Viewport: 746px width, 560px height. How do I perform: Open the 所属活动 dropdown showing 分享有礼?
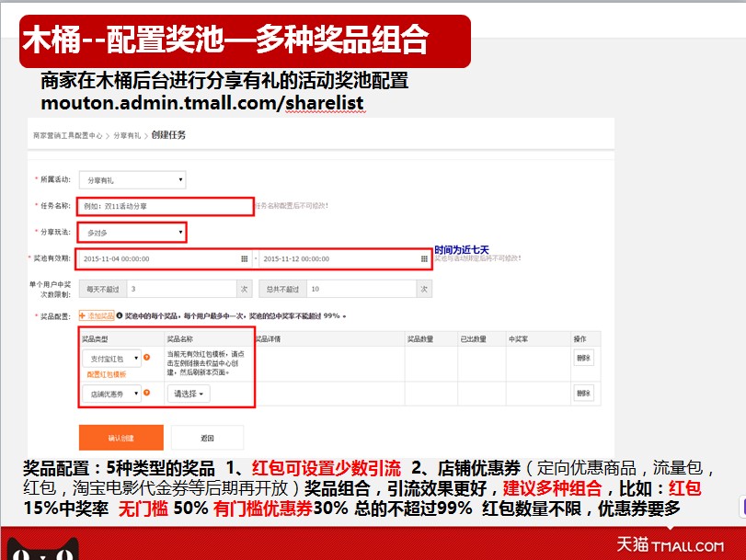132,180
